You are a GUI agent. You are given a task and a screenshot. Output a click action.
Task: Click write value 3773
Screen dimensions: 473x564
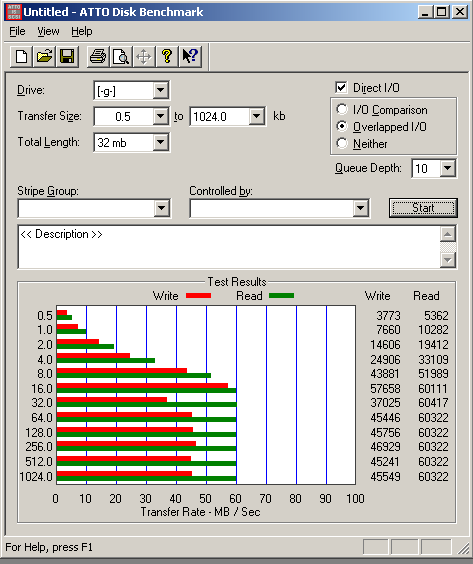(x=388, y=315)
